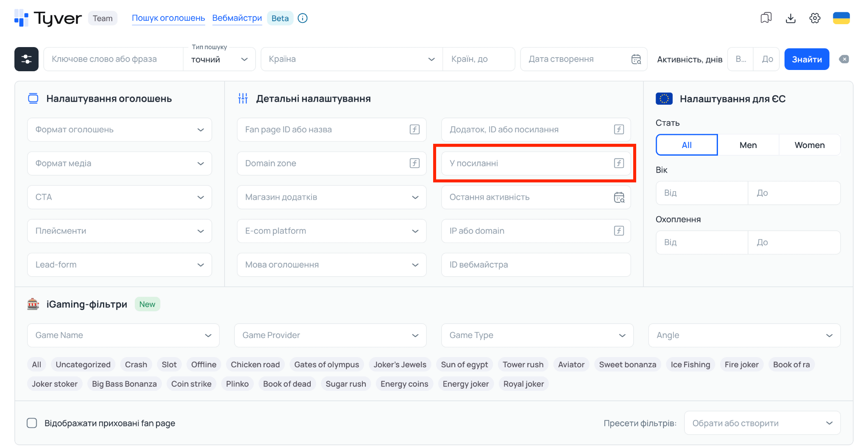
Task: Select Women gender option
Action: point(810,145)
